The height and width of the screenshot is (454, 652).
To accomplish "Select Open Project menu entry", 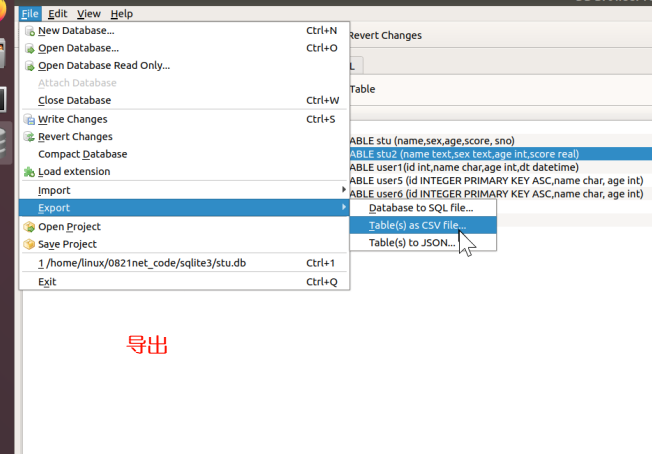I will 184,227.
